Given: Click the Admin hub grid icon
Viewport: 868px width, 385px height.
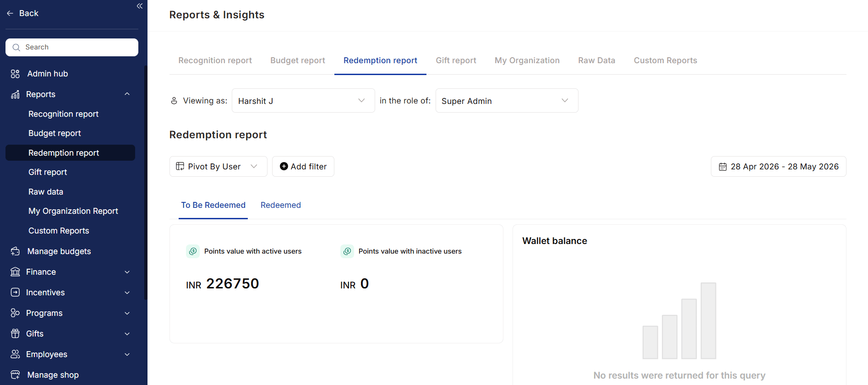Looking at the screenshot, I should pos(15,74).
